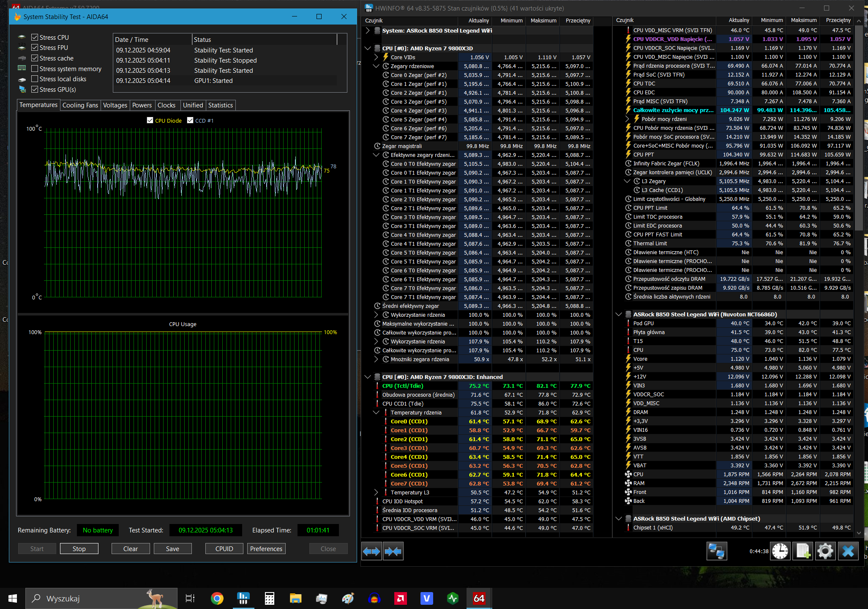The height and width of the screenshot is (609, 868).
Task: Enable the Stress system memory checkbox
Action: click(35, 69)
